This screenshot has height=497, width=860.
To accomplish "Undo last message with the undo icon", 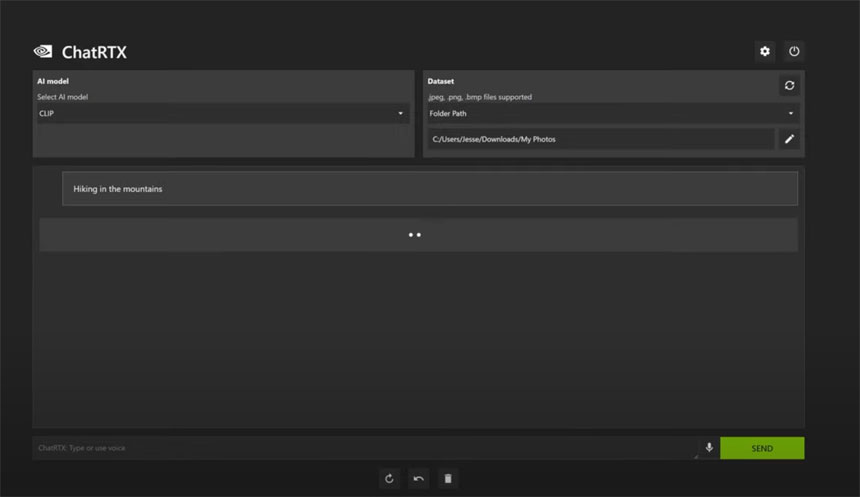I will [418, 479].
